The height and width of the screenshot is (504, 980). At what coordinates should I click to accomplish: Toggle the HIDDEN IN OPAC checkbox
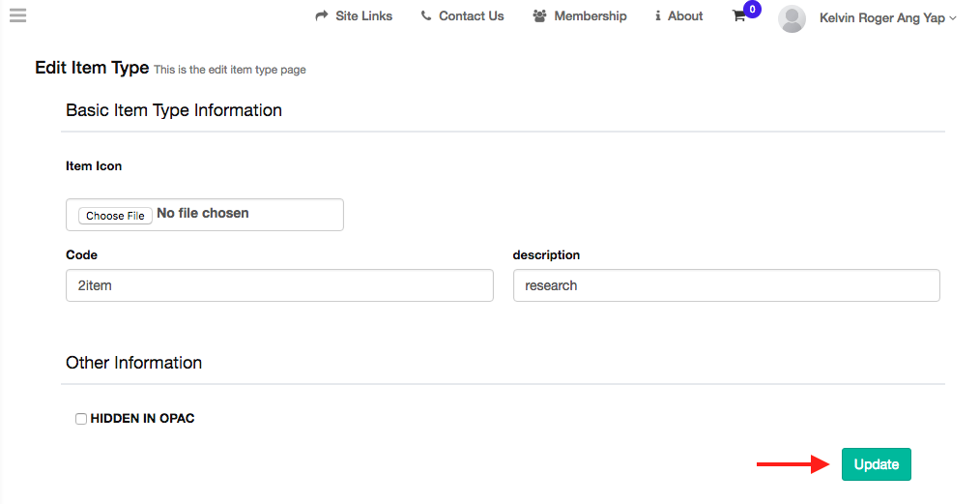pos(81,419)
